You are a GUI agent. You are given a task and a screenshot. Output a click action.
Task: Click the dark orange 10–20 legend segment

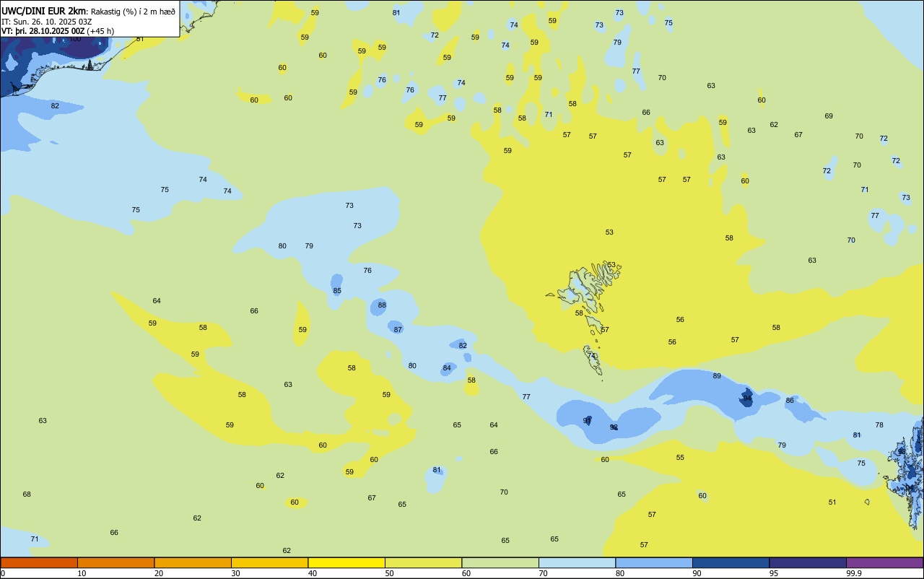(x=115, y=562)
